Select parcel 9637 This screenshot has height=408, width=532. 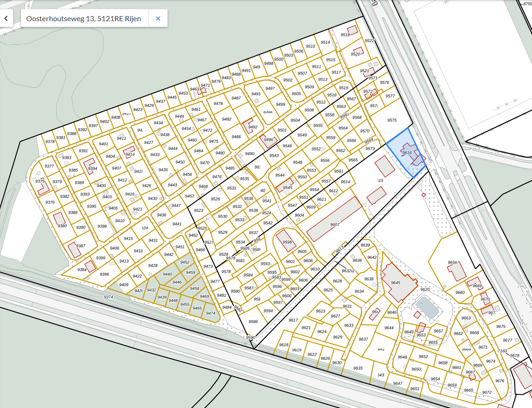[x=364, y=339]
